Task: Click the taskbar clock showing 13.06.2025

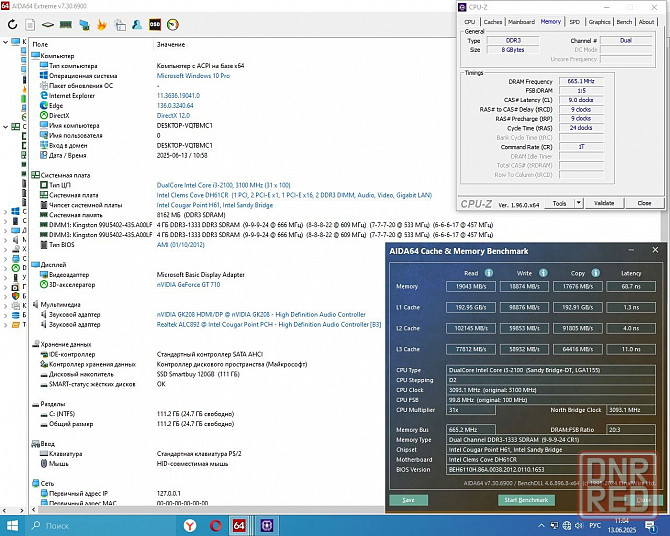Action: (x=622, y=525)
